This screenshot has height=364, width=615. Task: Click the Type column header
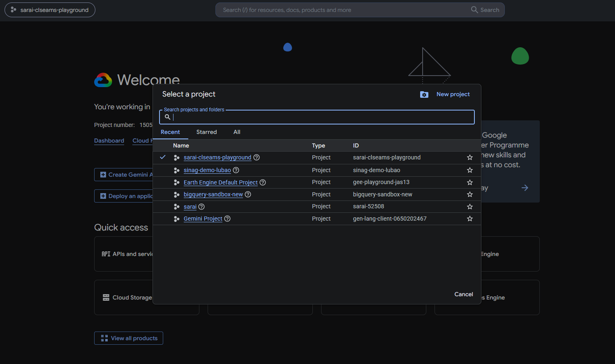tap(319, 145)
